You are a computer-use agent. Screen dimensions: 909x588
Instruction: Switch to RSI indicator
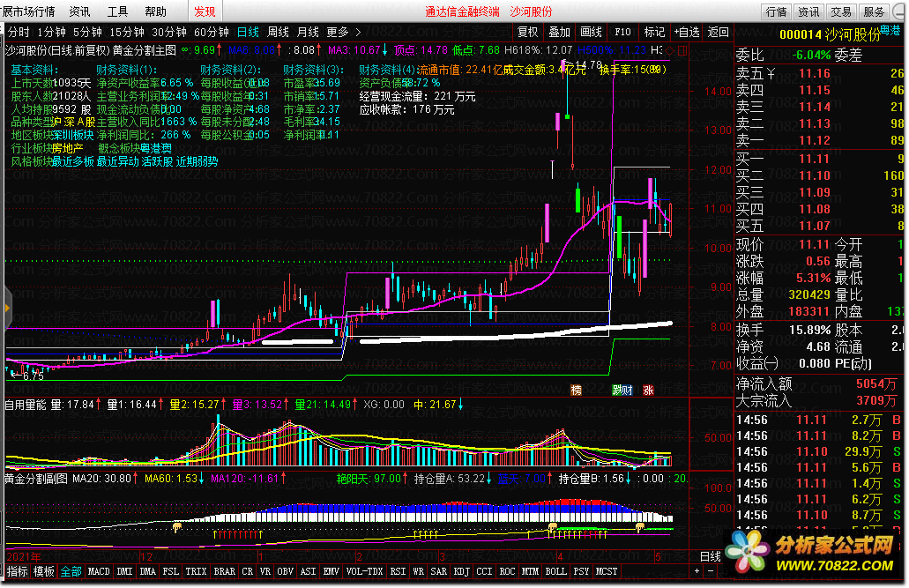(398, 571)
